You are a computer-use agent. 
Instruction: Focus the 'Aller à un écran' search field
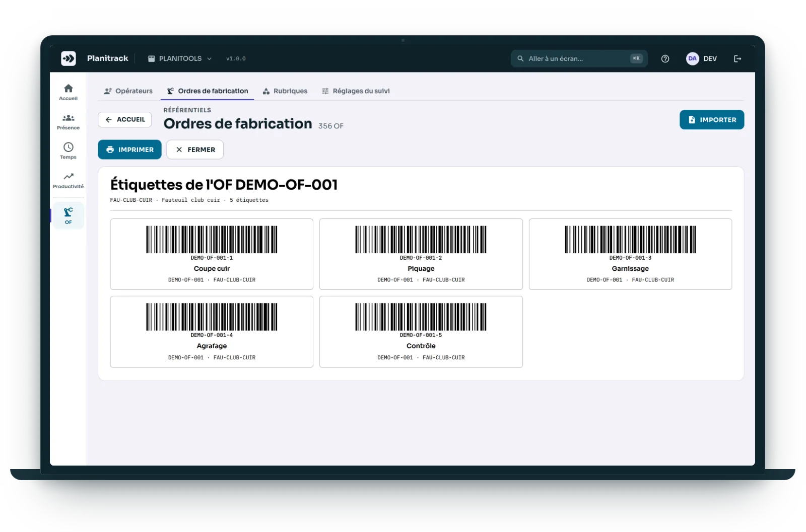coord(579,59)
